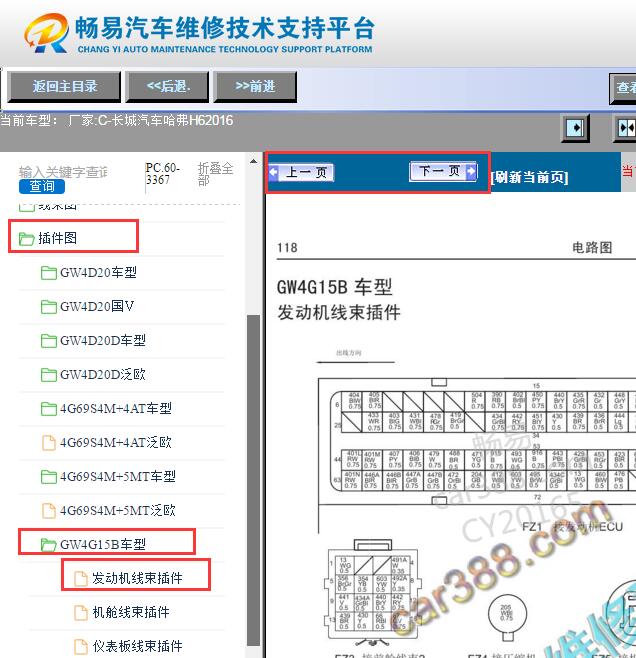Click the left arrow on 上一页
The width and height of the screenshot is (636, 658).
tap(274, 172)
